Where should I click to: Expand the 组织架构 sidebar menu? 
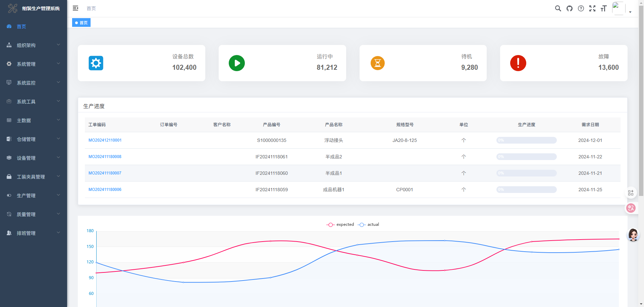click(x=33, y=45)
